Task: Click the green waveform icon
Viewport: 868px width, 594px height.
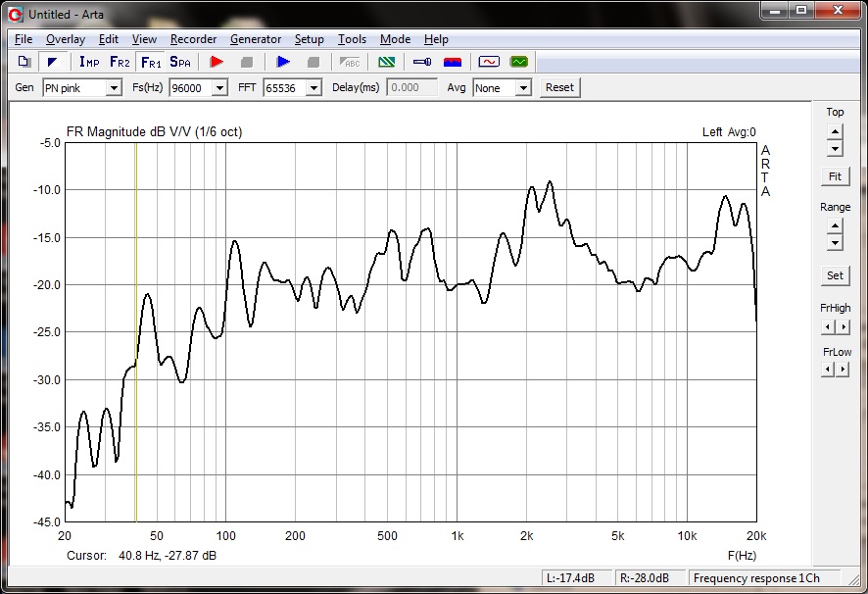Action: pos(519,62)
